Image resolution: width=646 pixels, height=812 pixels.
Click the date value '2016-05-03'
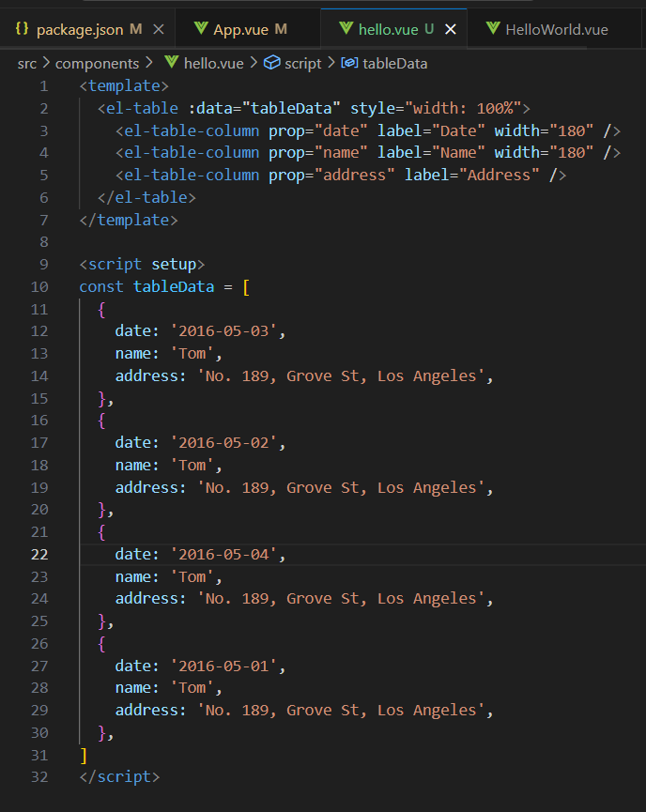tap(223, 331)
